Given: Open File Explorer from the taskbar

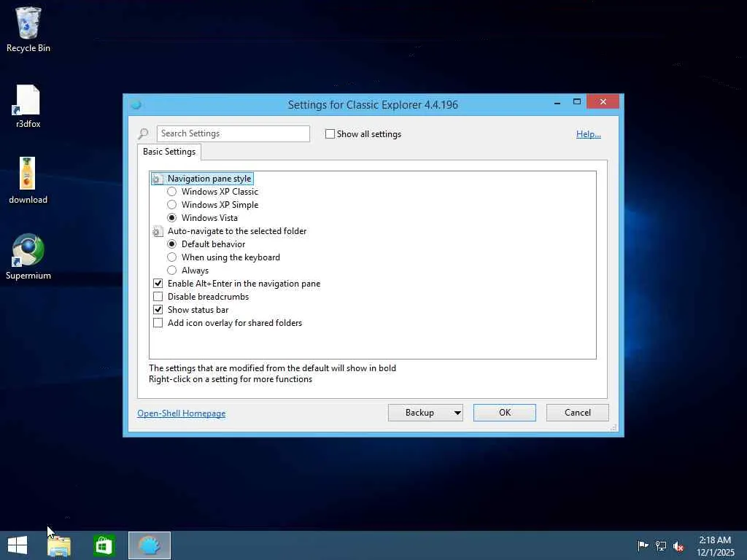Looking at the screenshot, I should click(x=59, y=545).
